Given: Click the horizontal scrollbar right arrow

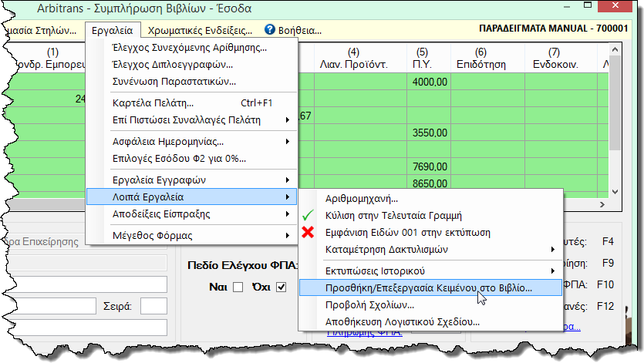Looking at the screenshot, I should pyautogui.click(x=602, y=204).
